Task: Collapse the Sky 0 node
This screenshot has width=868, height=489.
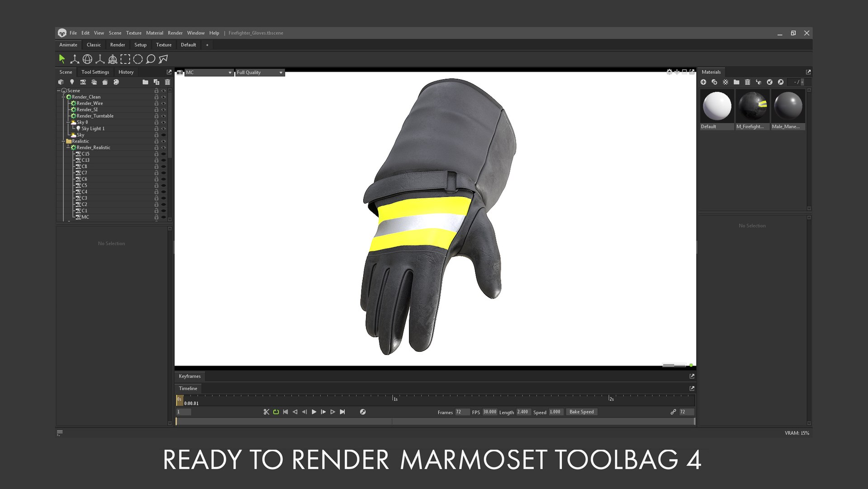Action: tap(68, 122)
